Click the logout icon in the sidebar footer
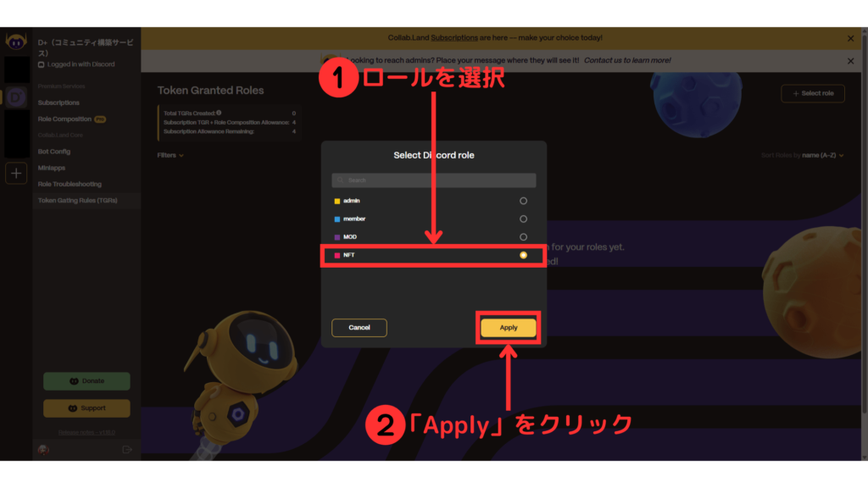The image size is (868, 488). pos(127,450)
